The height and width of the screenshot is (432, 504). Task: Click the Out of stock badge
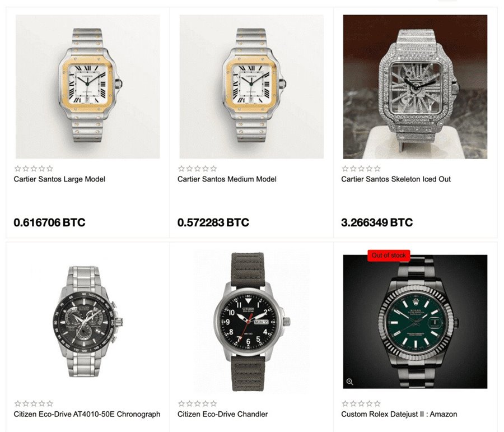tap(389, 256)
